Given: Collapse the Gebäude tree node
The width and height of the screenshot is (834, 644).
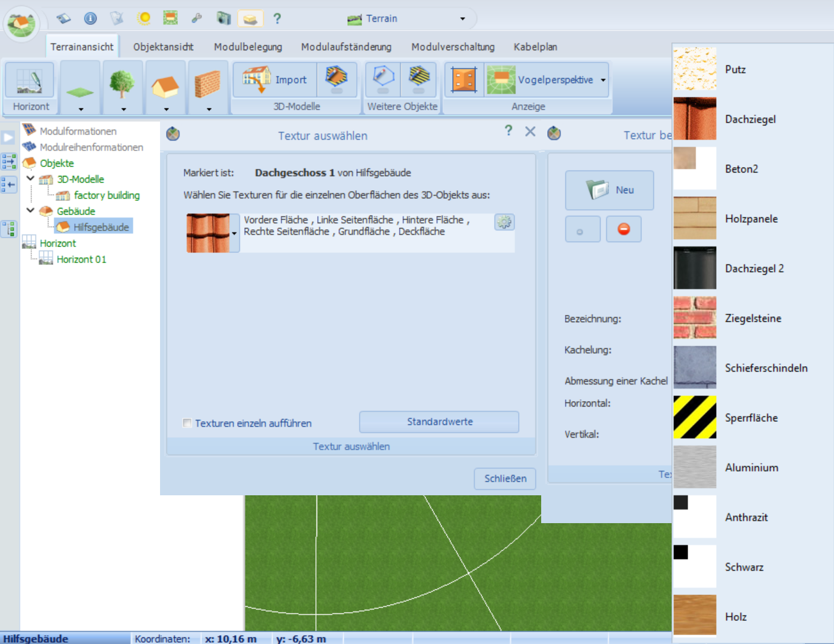Looking at the screenshot, I should (x=30, y=210).
